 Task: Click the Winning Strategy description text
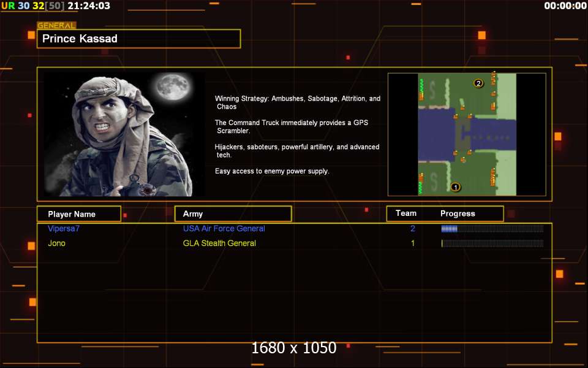(298, 102)
